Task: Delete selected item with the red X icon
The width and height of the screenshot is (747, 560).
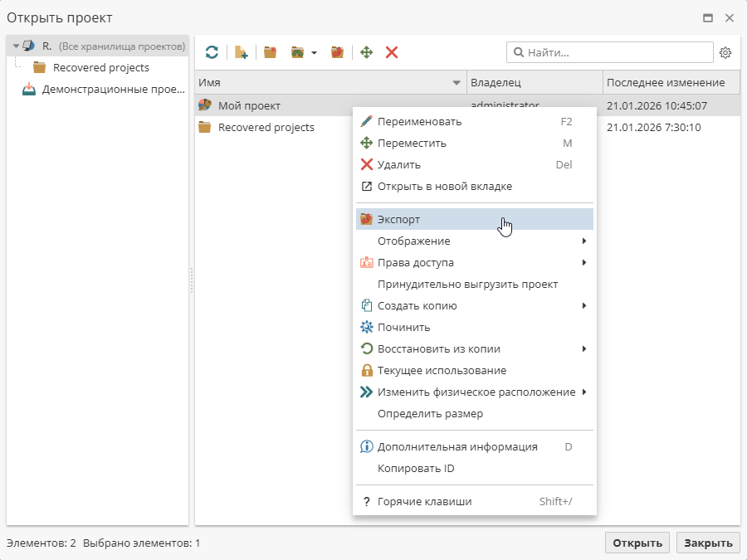Action: [391, 51]
